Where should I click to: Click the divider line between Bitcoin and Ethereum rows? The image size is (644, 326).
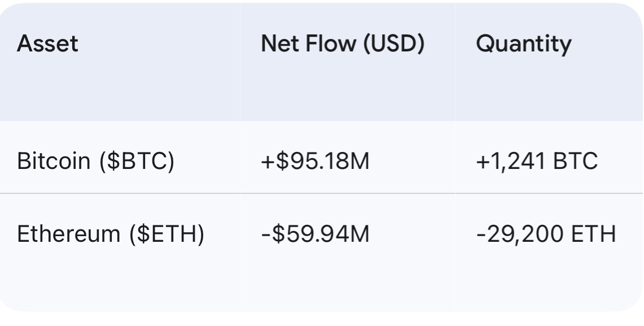[322, 193]
